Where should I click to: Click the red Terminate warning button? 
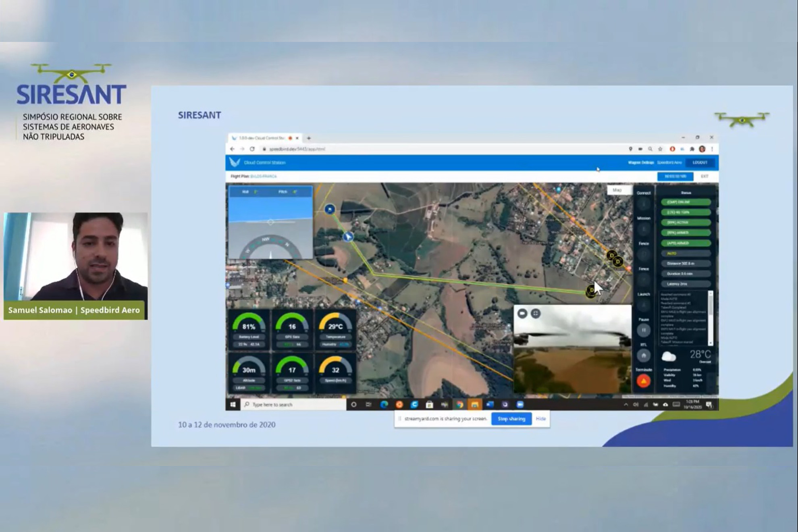(x=644, y=381)
